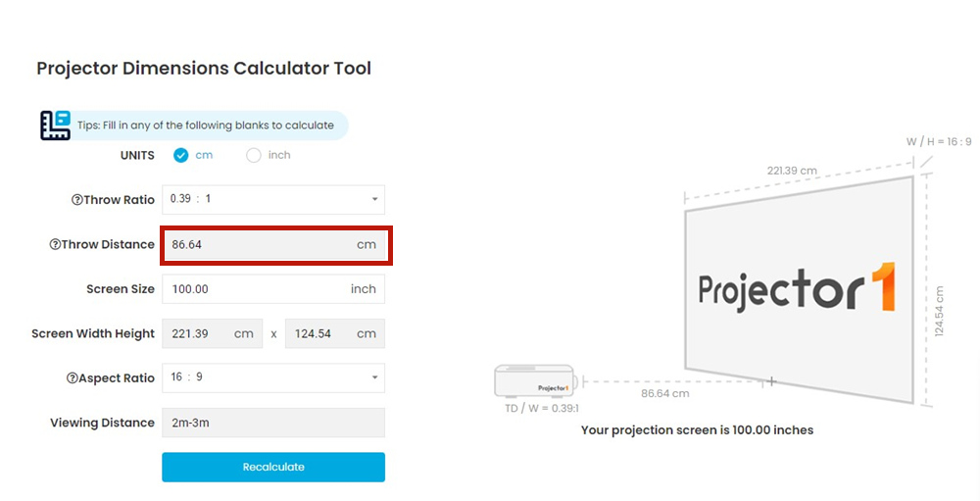
Task: Click the small projector device image
Action: point(539,381)
